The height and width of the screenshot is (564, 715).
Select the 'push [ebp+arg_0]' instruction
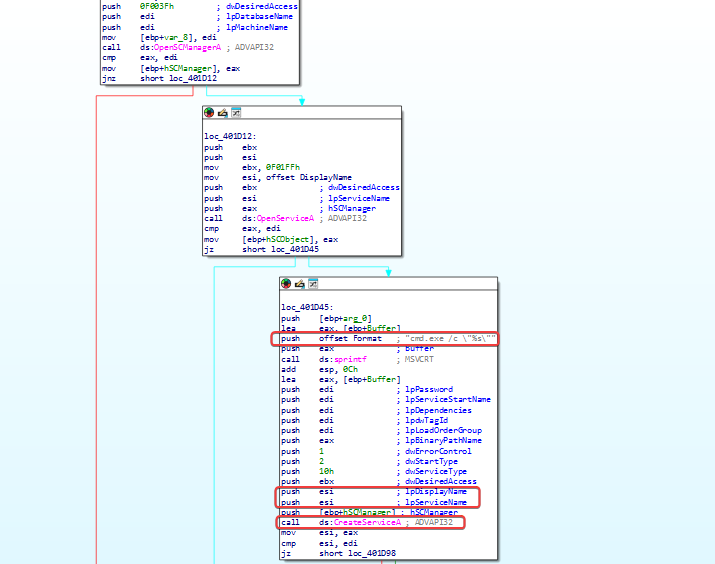pyautogui.click(x=326, y=318)
